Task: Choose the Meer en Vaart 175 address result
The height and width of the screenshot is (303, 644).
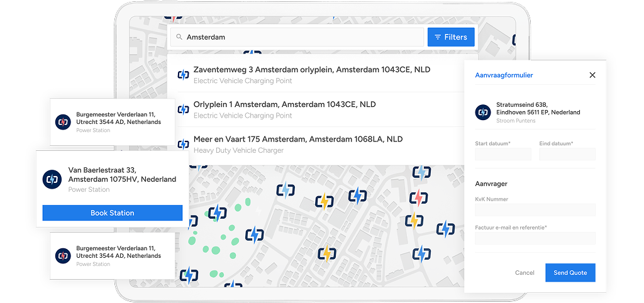Action: [298, 139]
